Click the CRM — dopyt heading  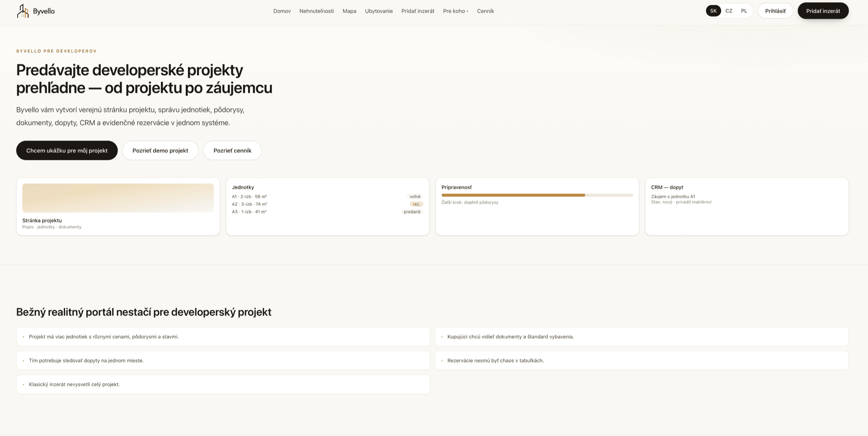point(667,187)
